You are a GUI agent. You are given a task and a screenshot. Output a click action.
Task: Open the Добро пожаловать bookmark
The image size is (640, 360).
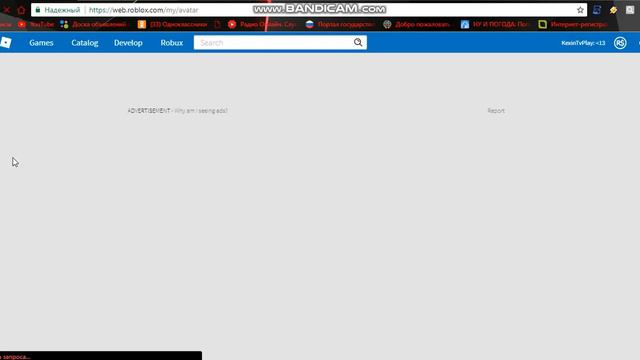tap(417, 24)
